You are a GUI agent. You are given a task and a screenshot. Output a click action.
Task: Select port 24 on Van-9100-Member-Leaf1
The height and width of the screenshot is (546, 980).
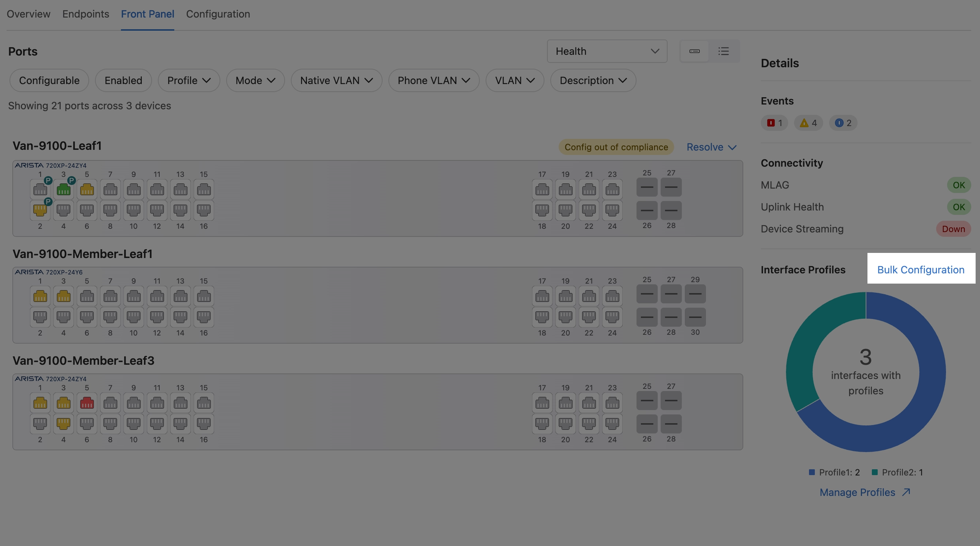point(612,317)
